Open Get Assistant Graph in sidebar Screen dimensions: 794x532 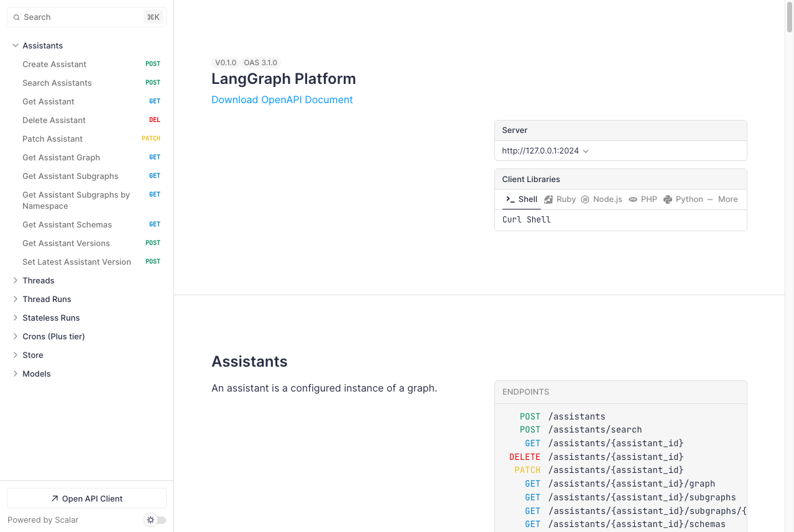(86, 157)
